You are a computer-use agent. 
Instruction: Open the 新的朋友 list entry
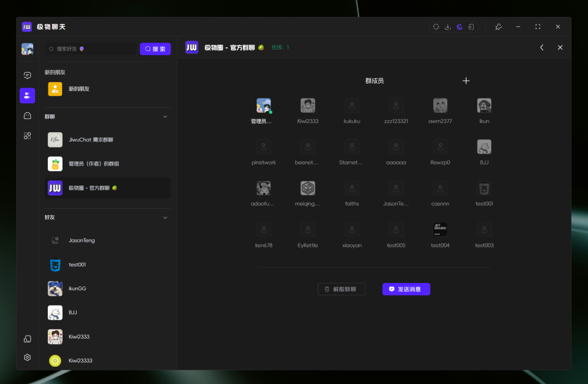tap(108, 89)
